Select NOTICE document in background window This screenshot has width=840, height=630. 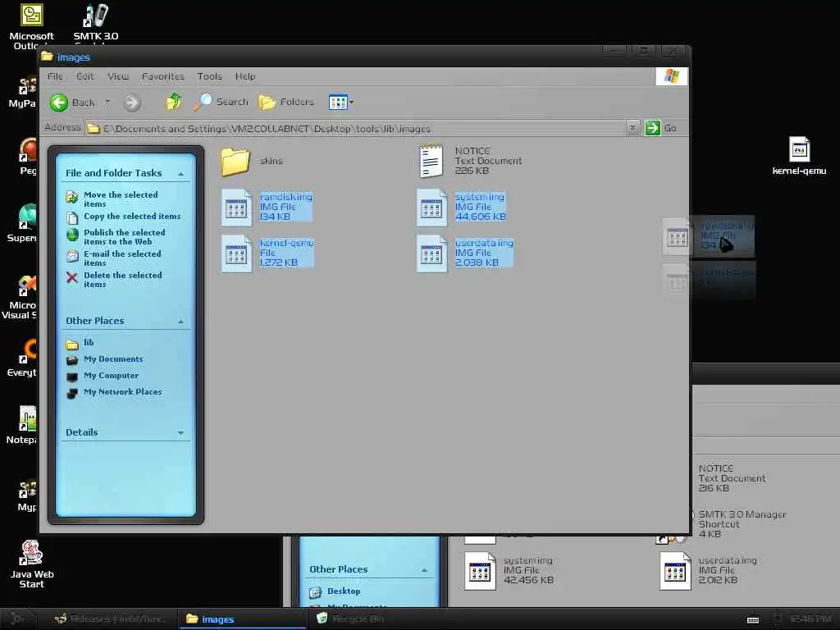tap(732, 478)
